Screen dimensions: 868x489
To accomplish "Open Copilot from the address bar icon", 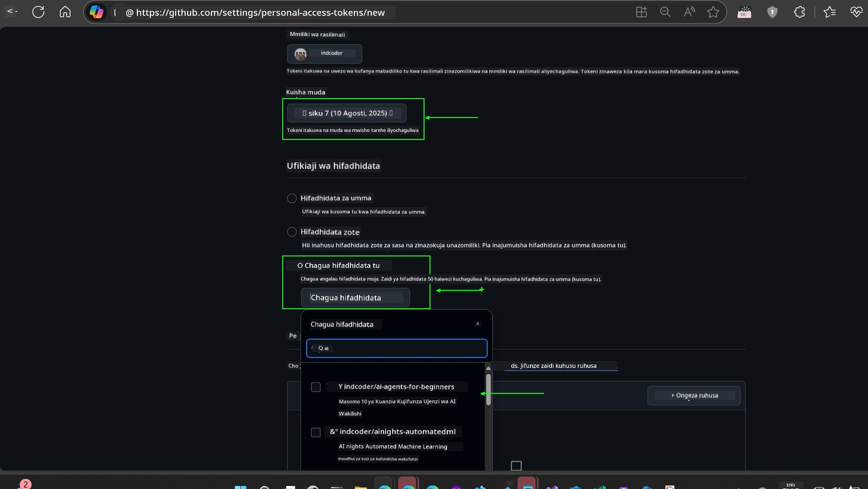I will tap(97, 12).
